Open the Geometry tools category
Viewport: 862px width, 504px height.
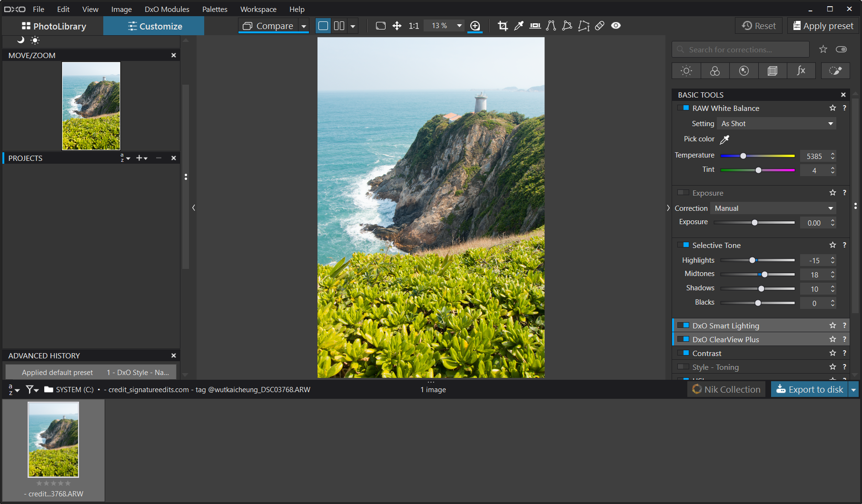(x=773, y=70)
